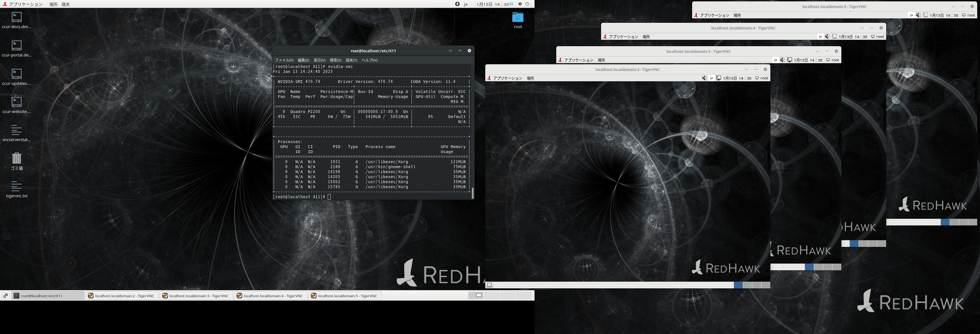Open the ja input source menu in main panel
Viewport: 980px width, 334px height.
click(466, 4)
